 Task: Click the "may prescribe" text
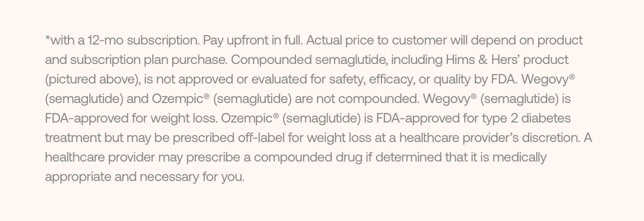pos(193,157)
